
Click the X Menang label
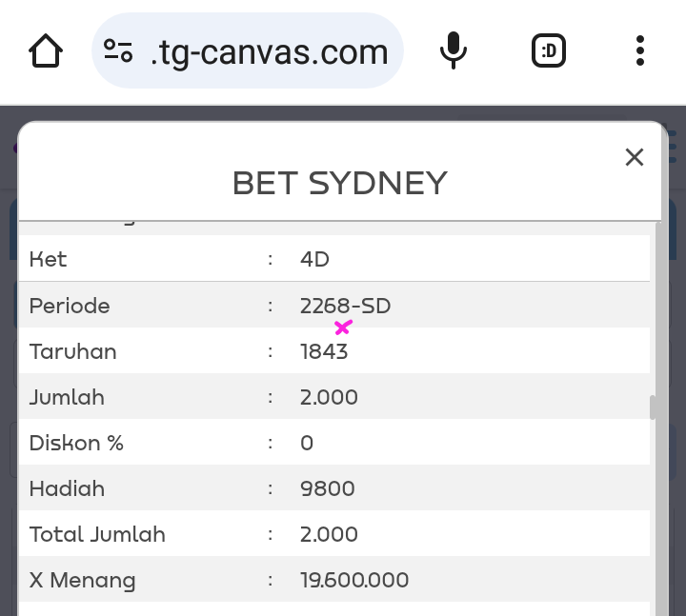(x=83, y=580)
